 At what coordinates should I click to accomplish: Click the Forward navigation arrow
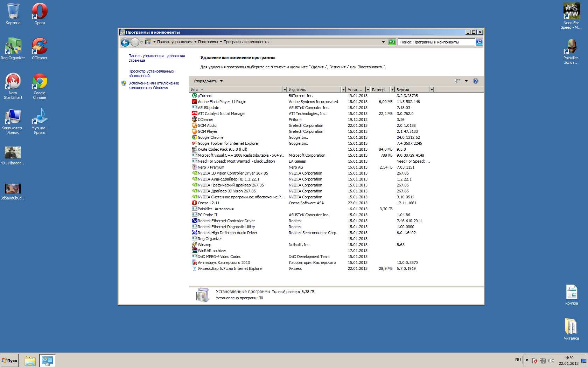point(135,42)
